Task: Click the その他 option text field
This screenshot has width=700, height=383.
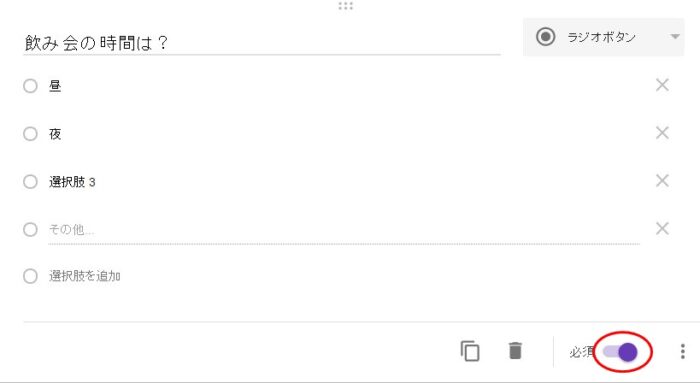Action: click(344, 229)
